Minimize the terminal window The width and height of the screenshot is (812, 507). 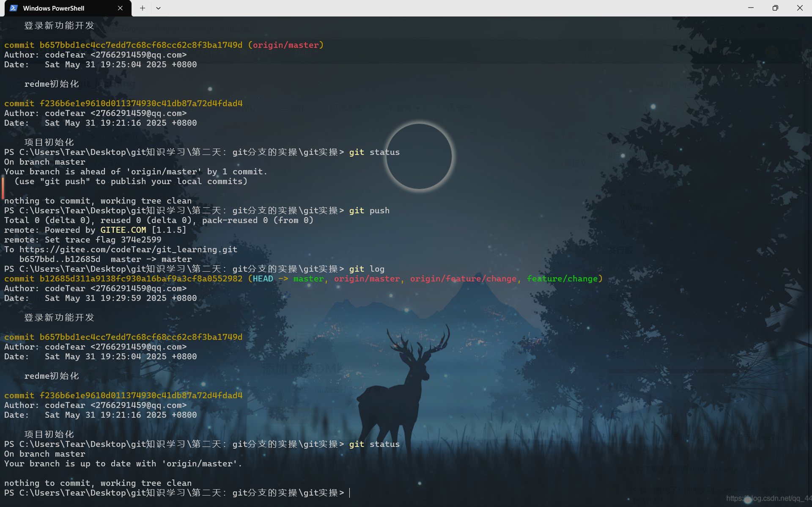pyautogui.click(x=751, y=8)
